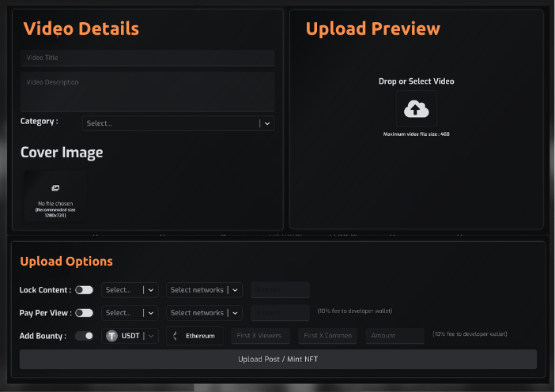This screenshot has width=555, height=392.
Task: Enable the Pay Per View switch
Action: [x=84, y=313]
